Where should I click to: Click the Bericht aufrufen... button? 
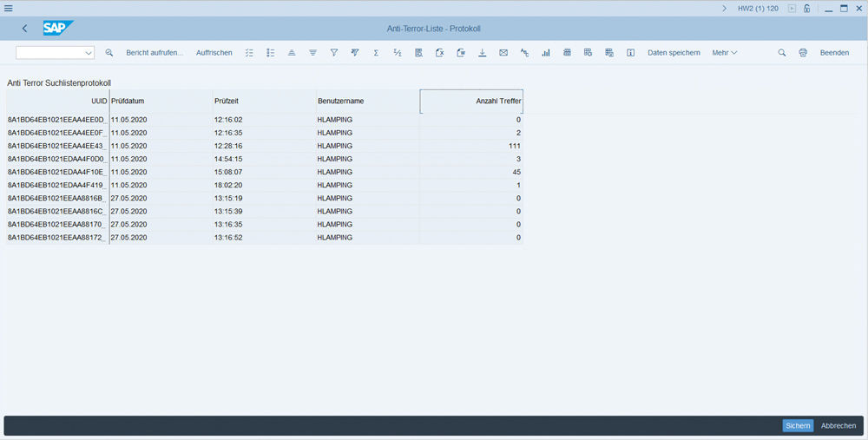tap(155, 53)
